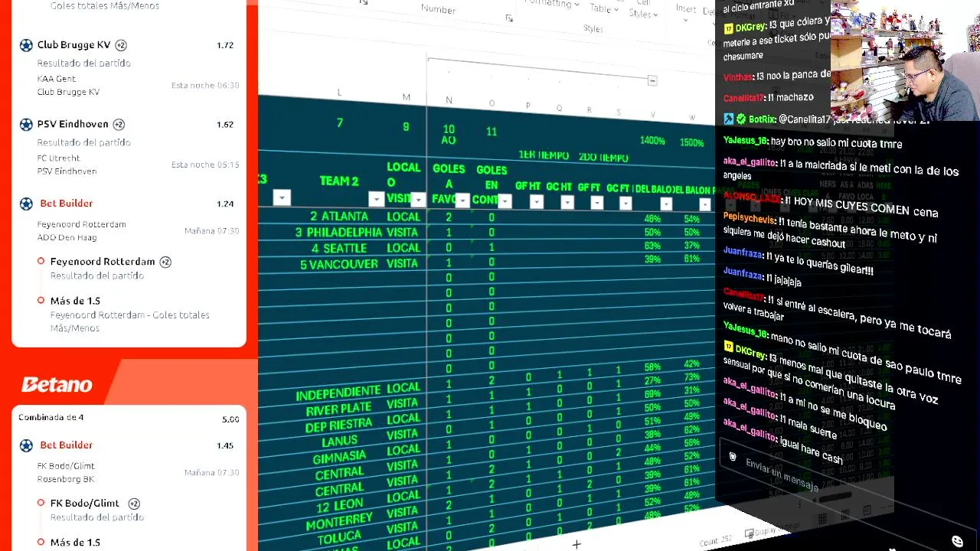Image resolution: width=980 pixels, height=551 pixels.
Task: Select column N header in Excel
Action: point(449,100)
